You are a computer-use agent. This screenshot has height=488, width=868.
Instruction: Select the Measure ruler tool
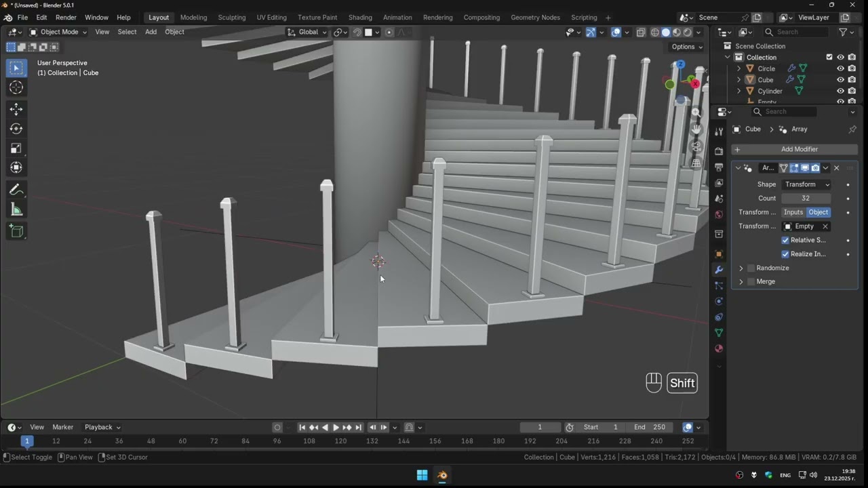tap(17, 209)
